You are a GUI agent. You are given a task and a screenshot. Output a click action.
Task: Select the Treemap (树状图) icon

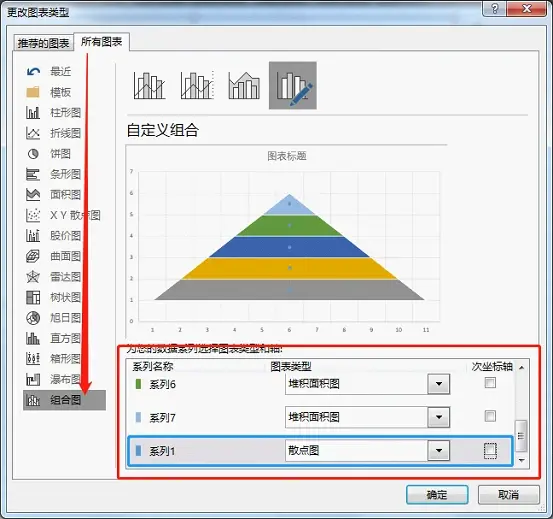[33, 297]
